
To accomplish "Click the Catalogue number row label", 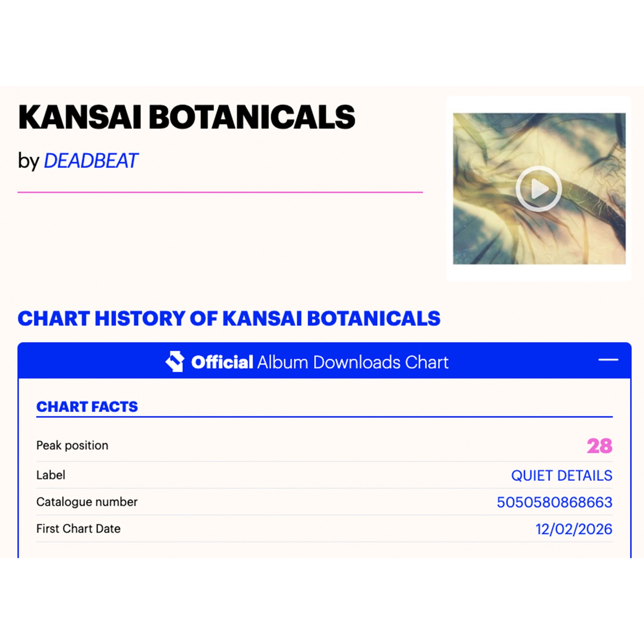I will pyautogui.click(x=87, y=502).
